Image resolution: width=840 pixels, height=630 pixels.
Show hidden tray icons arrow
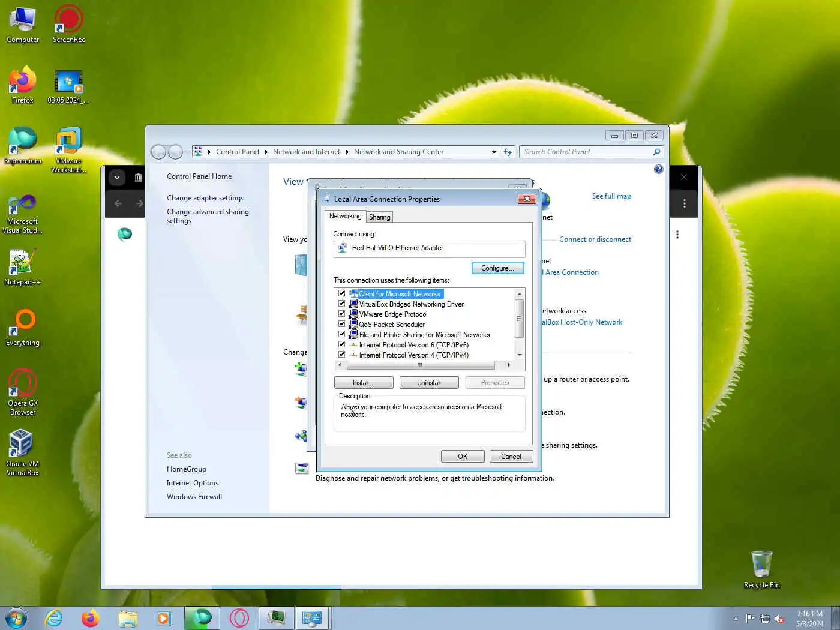pyautogui.click(x=736, y=619)
